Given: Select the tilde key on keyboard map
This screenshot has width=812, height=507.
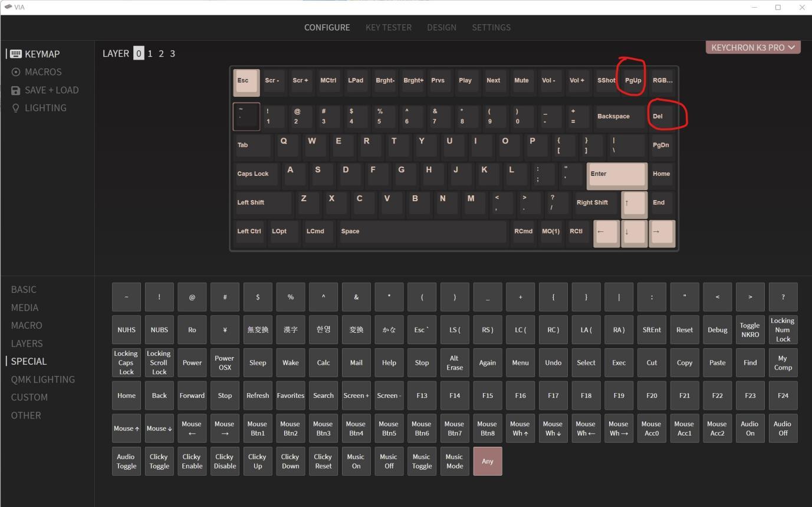Looking at the screenshot, I should (x=246, y=117).
